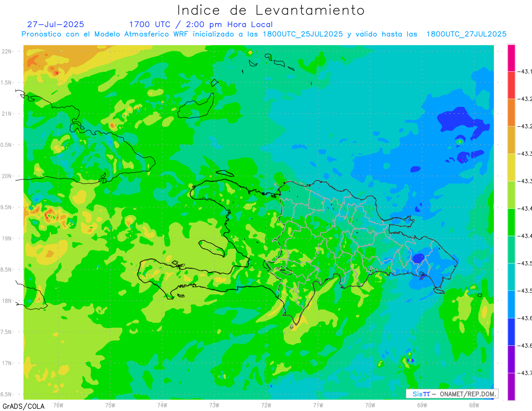Select the turquoise color bar segment
532x411 pixels.
(x=511, y=277)
